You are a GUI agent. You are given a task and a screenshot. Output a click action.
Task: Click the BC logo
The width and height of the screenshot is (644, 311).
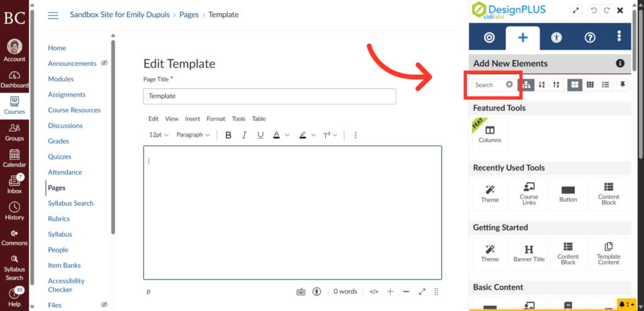click(14, 17)
